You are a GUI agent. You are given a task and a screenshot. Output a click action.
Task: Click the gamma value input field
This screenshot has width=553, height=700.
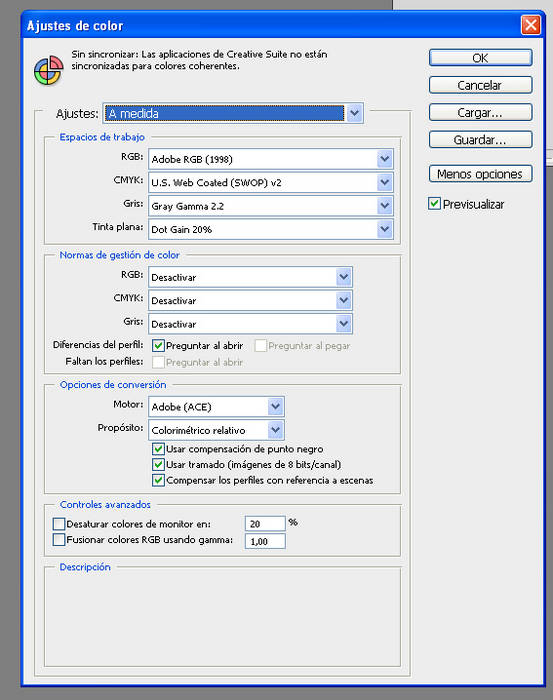265,541
